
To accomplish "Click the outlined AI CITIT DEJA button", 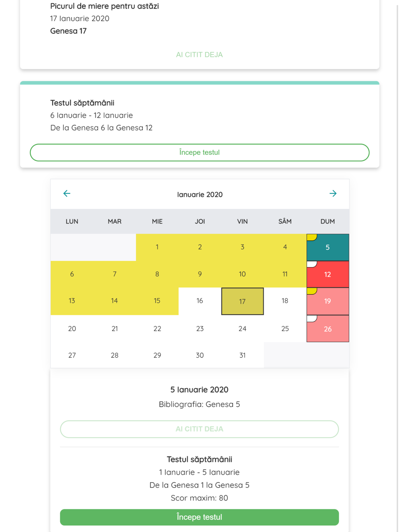I will click(199, 429).
